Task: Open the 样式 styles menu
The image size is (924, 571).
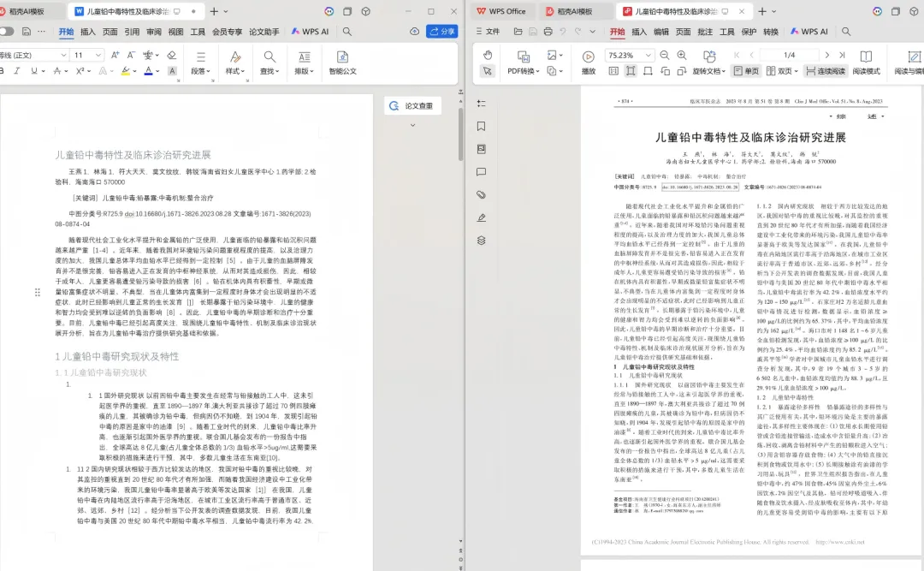Action: [x=235, y=62]
